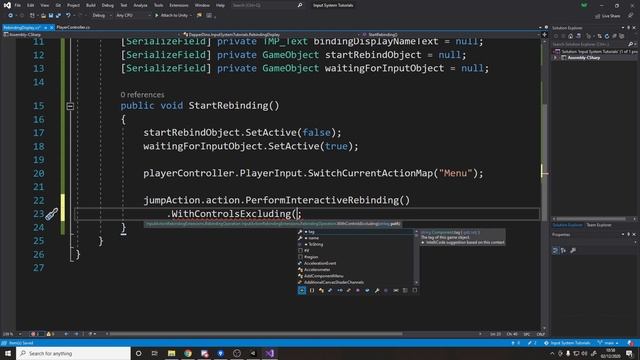
Task: Open the Build menu
Action: [x=91, y=5]
